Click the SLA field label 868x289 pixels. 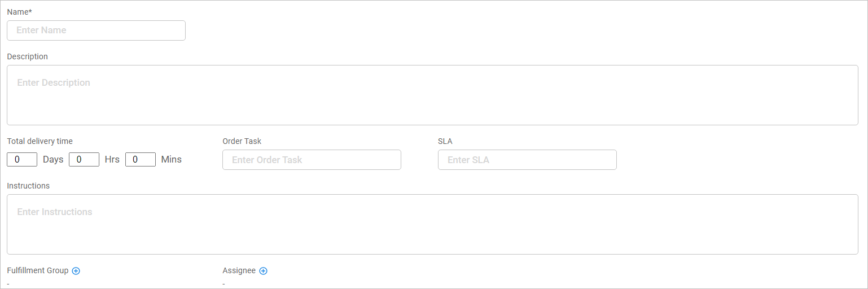click(445, 141)
